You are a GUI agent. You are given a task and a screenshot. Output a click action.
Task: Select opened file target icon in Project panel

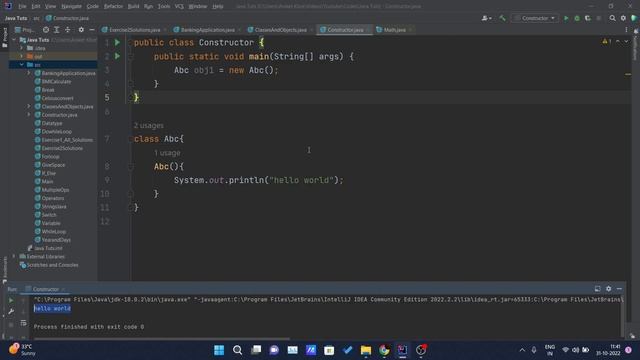[46, 30]
